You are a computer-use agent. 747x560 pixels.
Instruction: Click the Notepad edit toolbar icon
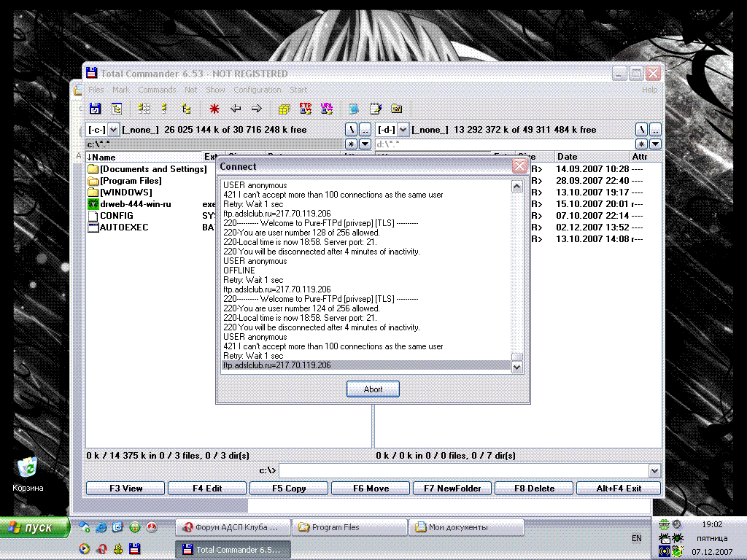click(x=376, y=109)
